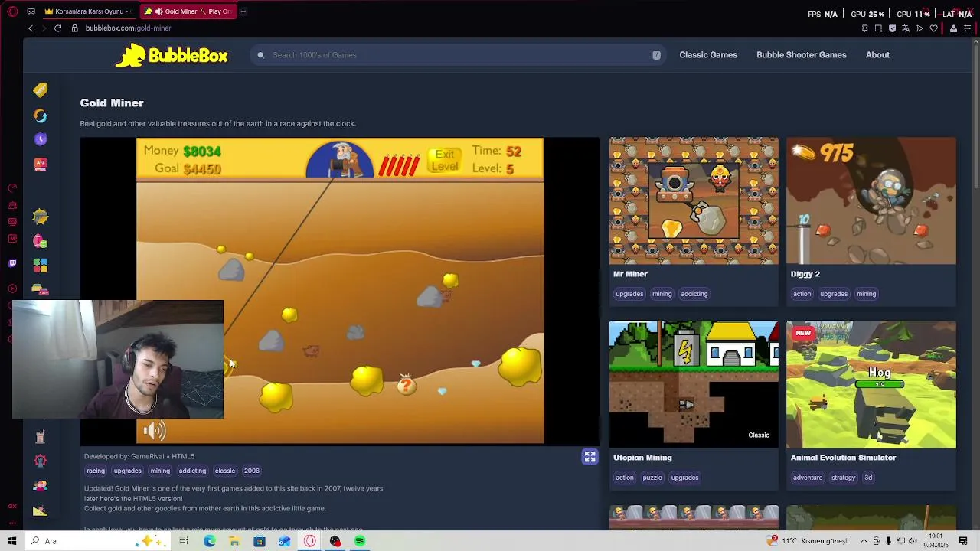The image size is (980, 551).
Task: Open the notification center icon
Action: pos(963,541)
